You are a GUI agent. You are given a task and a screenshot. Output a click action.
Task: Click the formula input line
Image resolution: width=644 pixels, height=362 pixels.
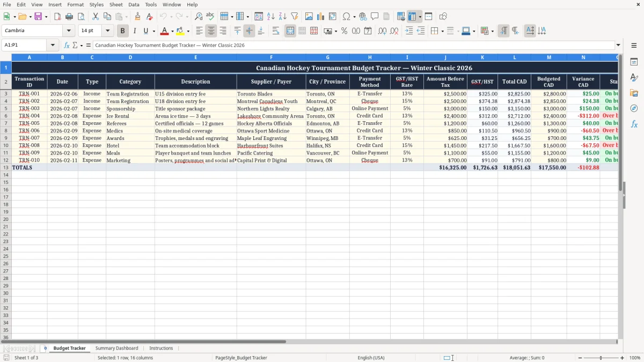pyautogui.click(x=354, y=45)
